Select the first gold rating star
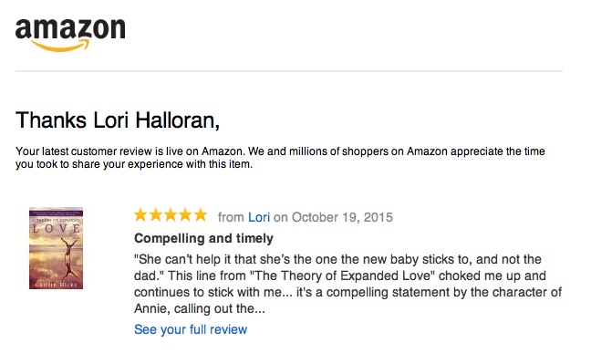 pos(140,215)
